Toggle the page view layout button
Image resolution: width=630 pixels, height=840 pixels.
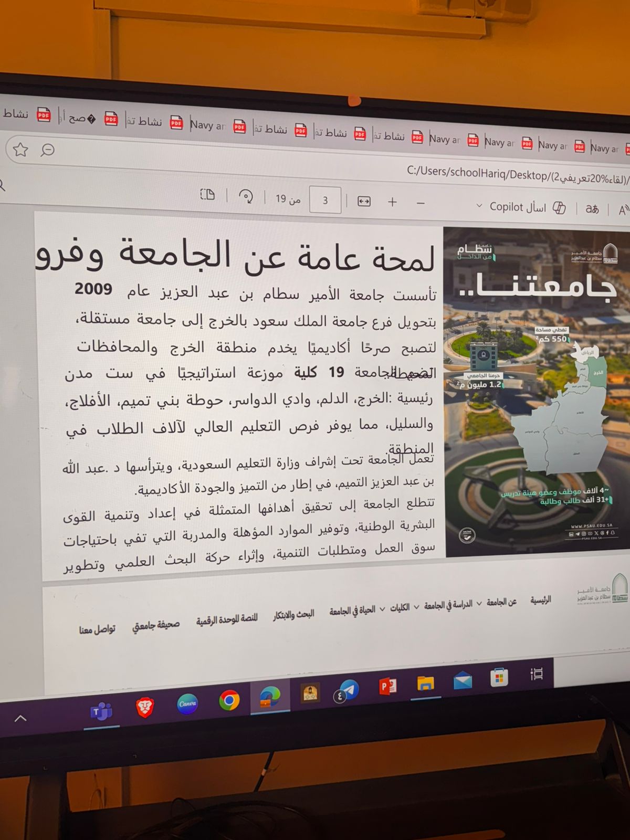[x=207, y=195]
